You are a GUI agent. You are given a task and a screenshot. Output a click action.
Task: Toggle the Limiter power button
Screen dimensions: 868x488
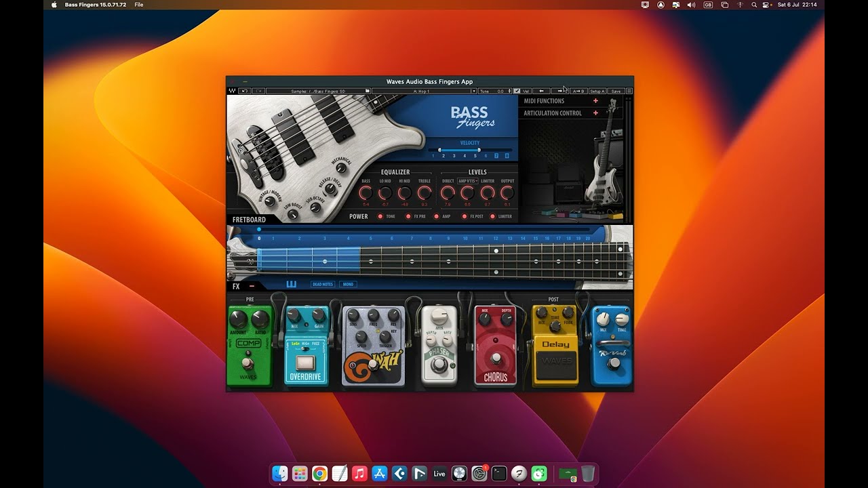point(492,216)
